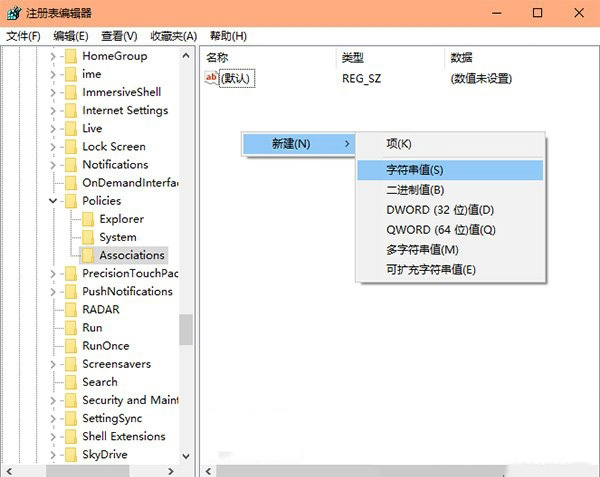Screen dimensions: 600x477
Task: Click the Registry Editor app icon in title bar
Action: [13, 13]
